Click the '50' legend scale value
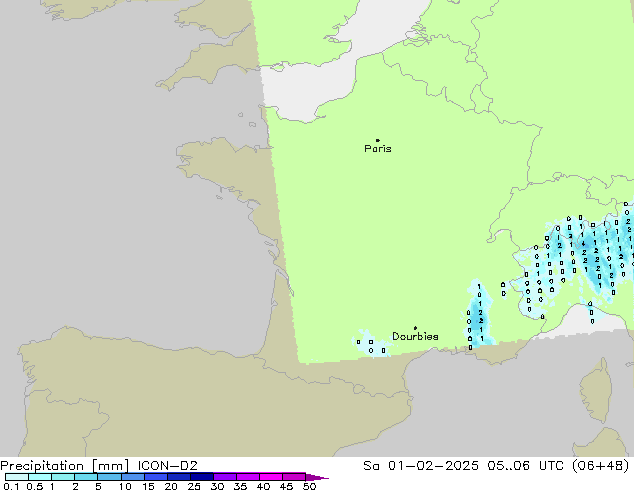This screenshot has width=634, height=490. [x=309, y=486]
